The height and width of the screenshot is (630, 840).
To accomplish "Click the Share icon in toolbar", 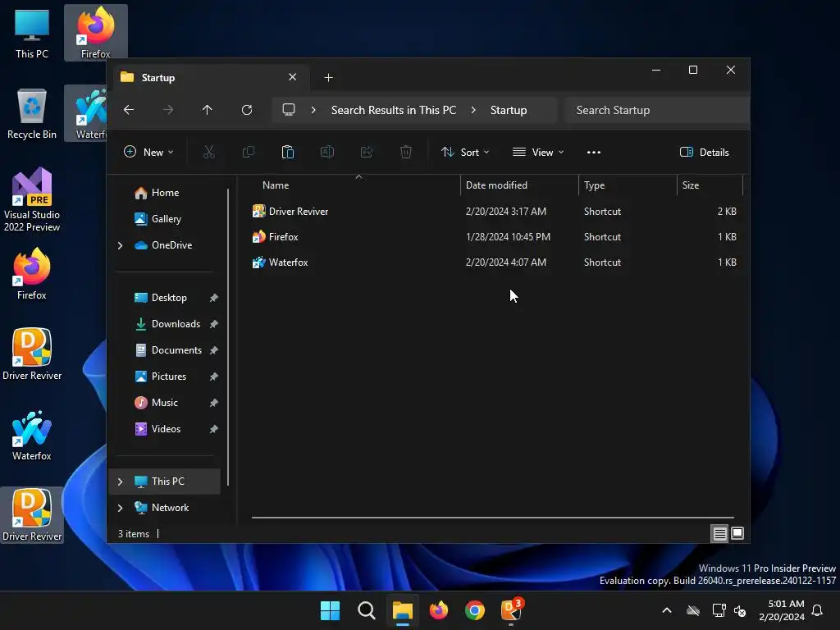I will (x=367, y=152).
